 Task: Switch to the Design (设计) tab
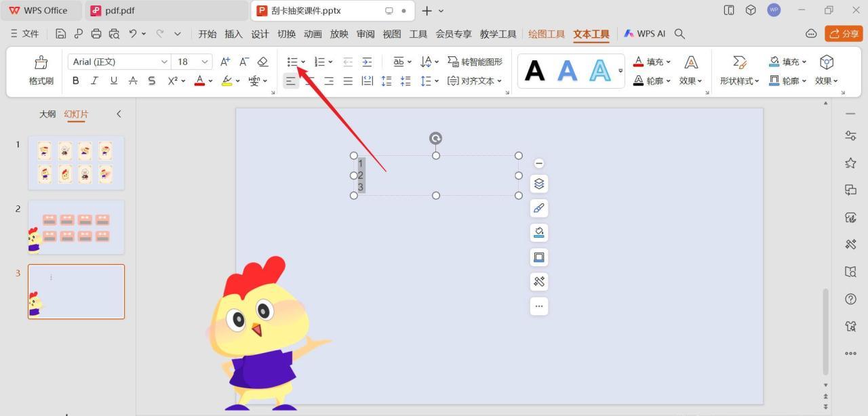(260, 34)
